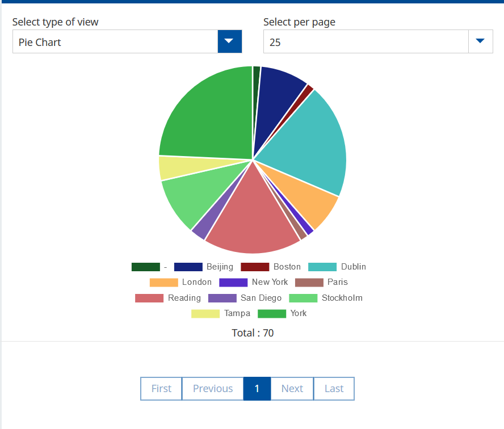Click the San Diego legend swatch
504x429 pixels.
[222, 298]
